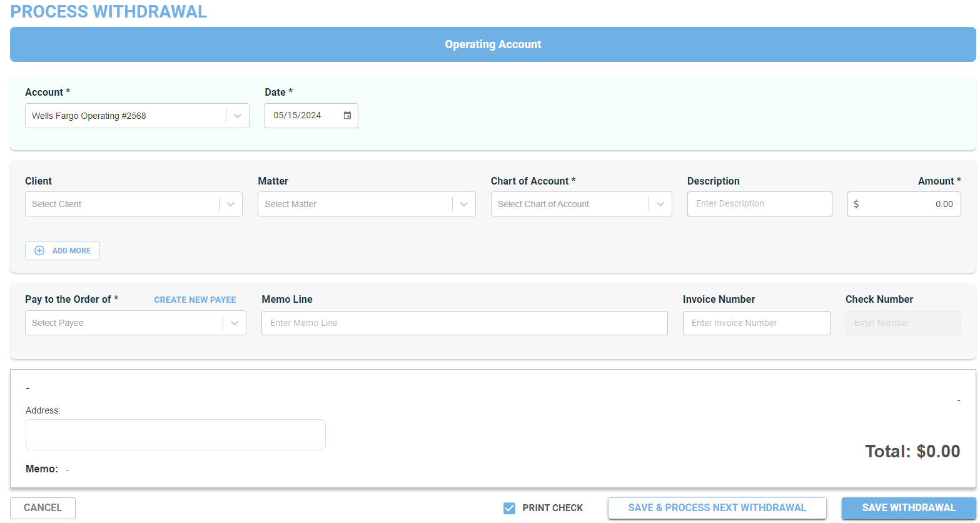The image size is (980, 523).
Task: Click the Check Number label
Action: point(879,300)
